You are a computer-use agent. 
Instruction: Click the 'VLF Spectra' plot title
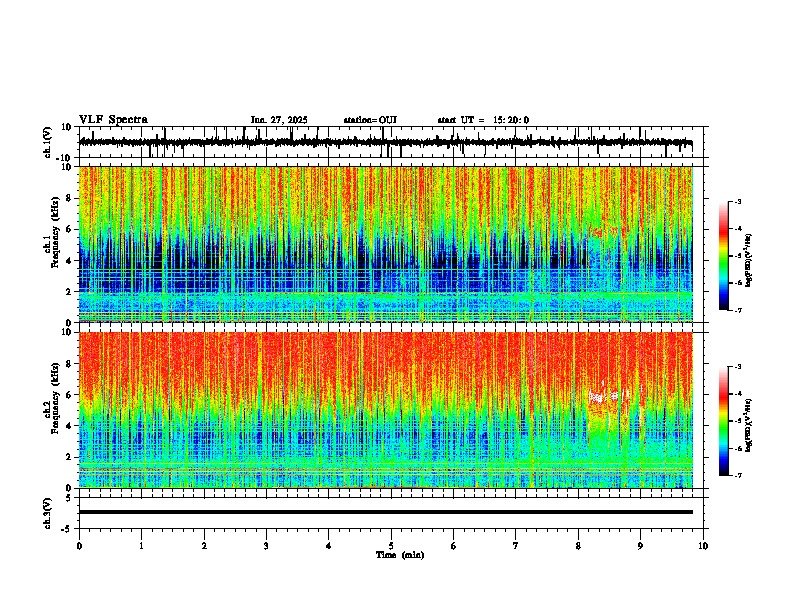[113, 120]
